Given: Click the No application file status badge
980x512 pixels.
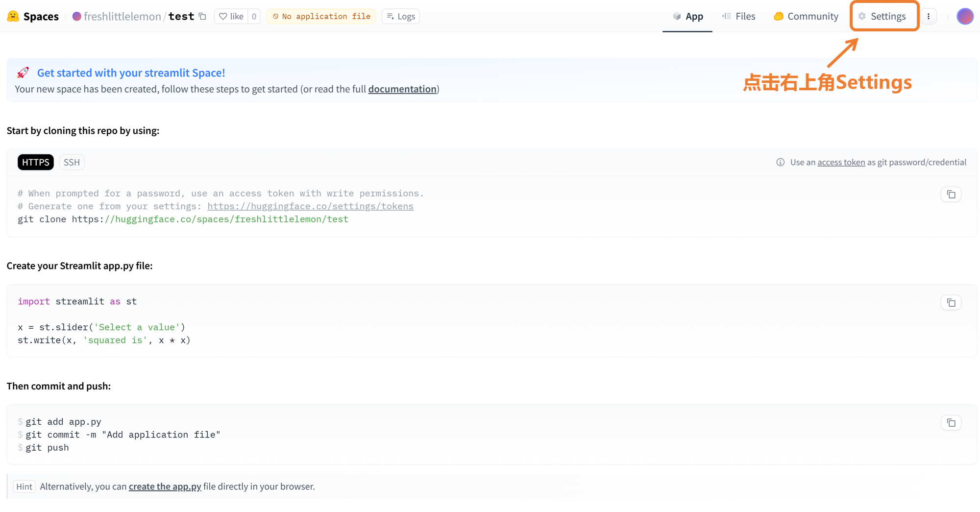Looking at the screenshot, I should click(321, 16).
